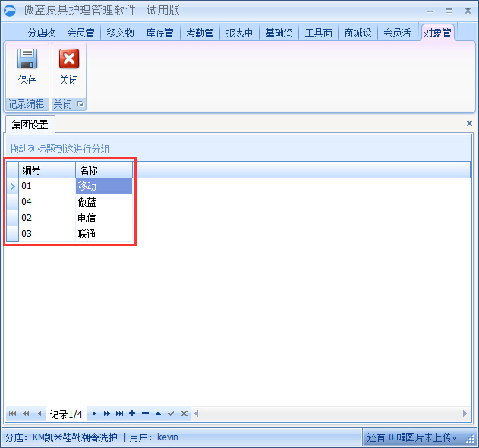479x448 pixels.
Task: Select the 报表中 ribbon tab
Action: [x=239, y=33]
